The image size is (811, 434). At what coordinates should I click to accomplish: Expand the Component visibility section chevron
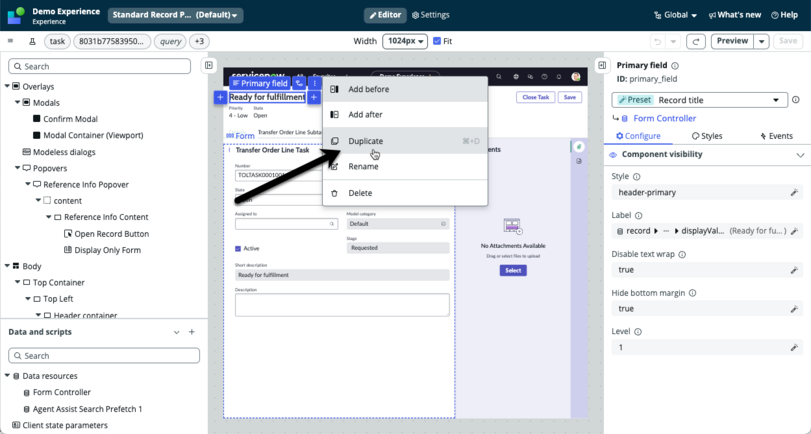(800, 155)
